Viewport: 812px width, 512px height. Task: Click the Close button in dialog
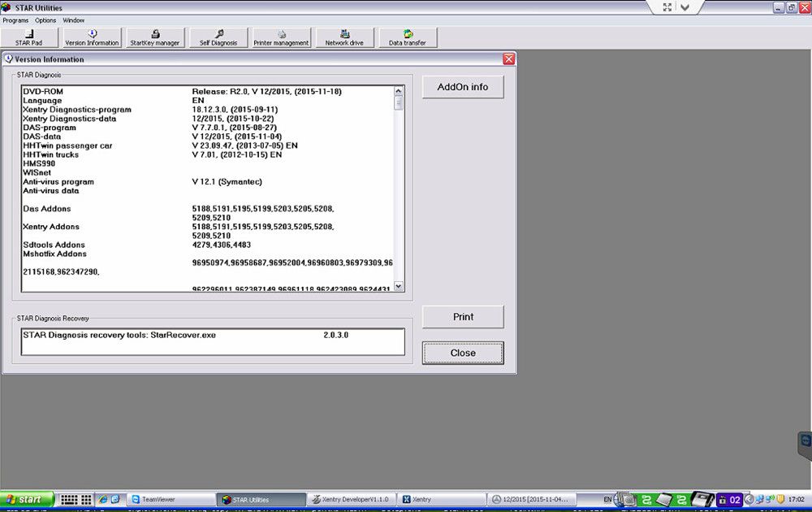coord(463,353)
